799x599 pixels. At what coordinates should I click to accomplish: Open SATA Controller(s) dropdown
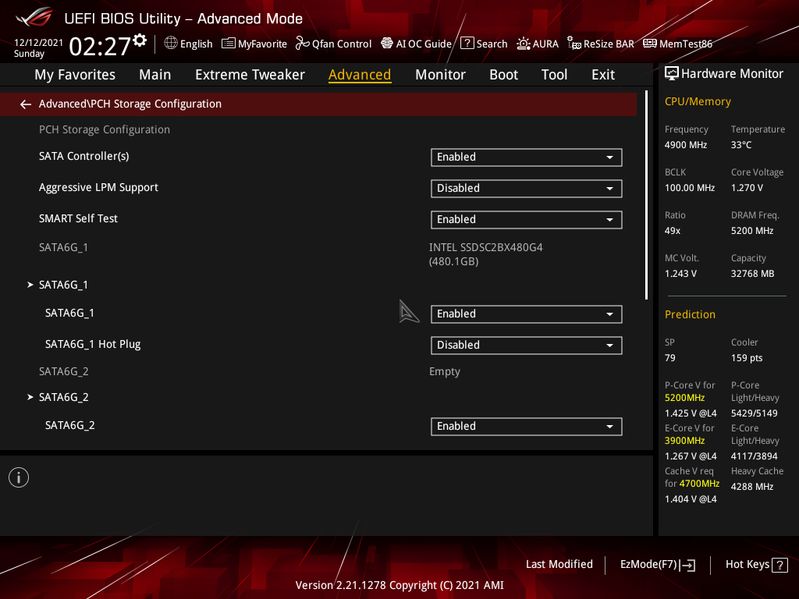pos(526,157)
